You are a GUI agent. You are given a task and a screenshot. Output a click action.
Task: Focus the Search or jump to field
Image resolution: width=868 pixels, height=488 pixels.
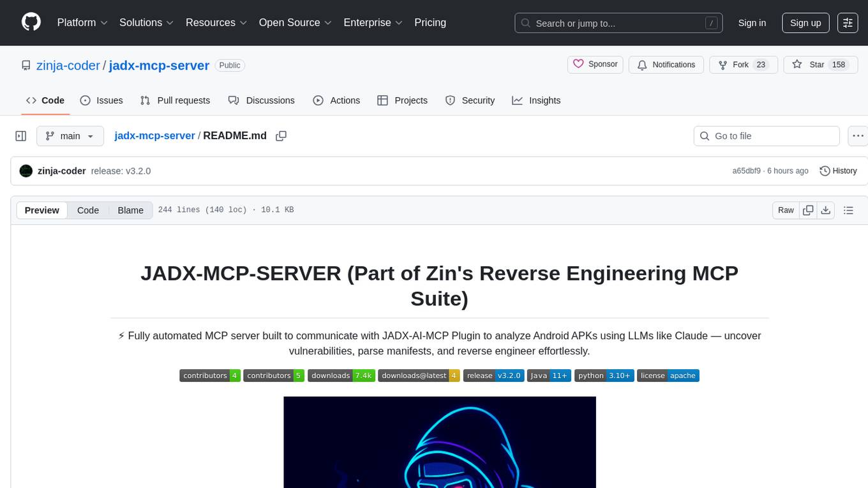(618, 23)
